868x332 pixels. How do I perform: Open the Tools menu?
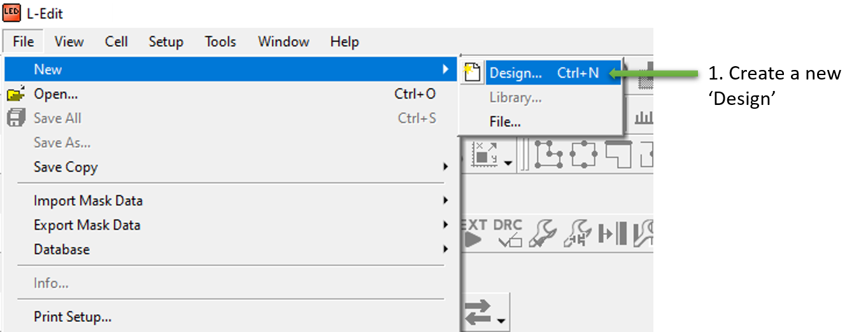point(220,42)
